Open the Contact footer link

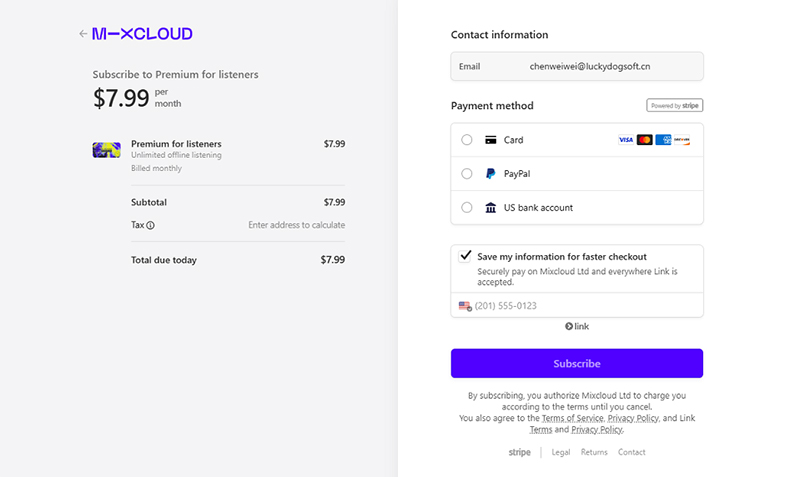[x=632, y=452]
